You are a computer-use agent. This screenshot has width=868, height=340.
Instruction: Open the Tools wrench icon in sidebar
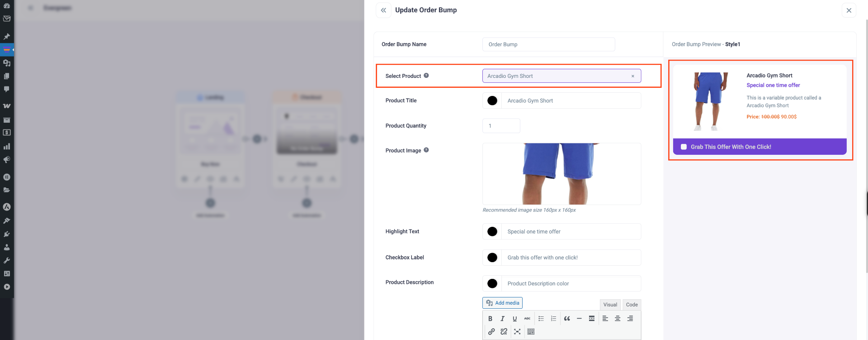7,260
